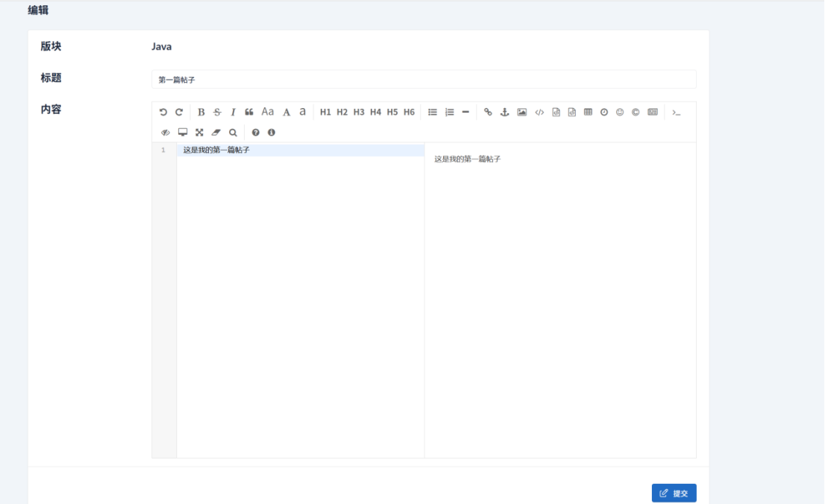Image resolution: width=825 pixels, height=504 pixels.
Task: Insert reference link with anchor icon
Action: pos(504,112)
